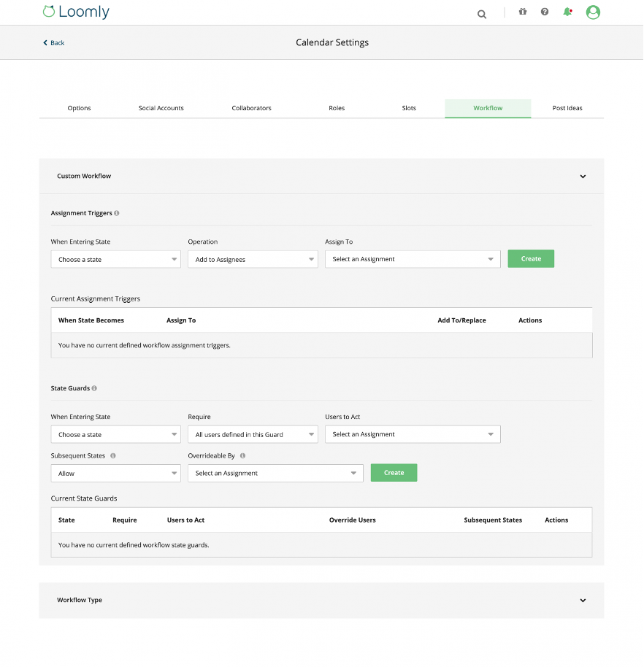Click the gift box rewards icon
This screenshot has height=667, width=644.
(522, 12)
